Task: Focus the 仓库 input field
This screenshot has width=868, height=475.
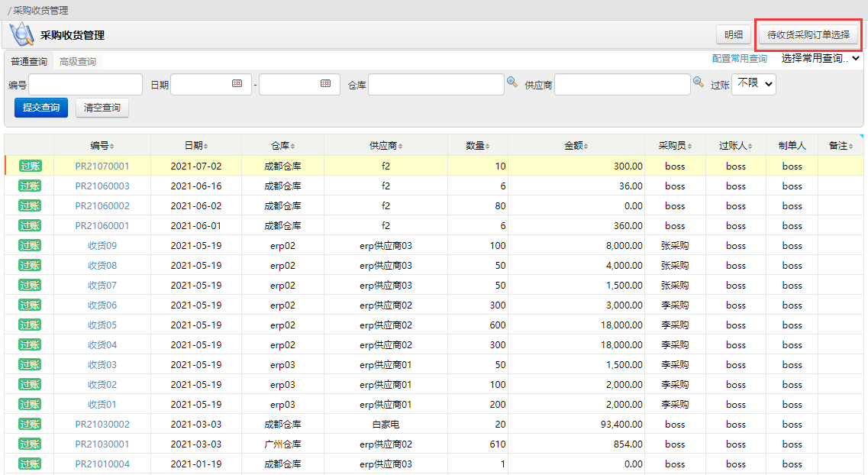Action: tap(436, 85)
